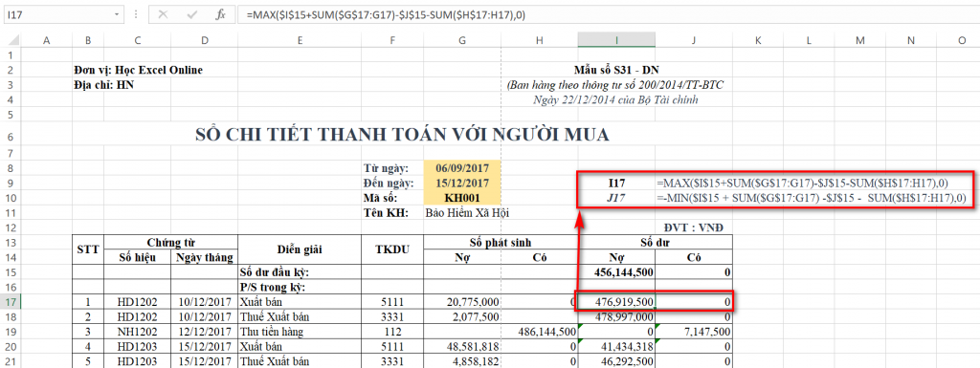
Task: Click 'Thu tiền hàng' description cell
Action: (300, 332)
